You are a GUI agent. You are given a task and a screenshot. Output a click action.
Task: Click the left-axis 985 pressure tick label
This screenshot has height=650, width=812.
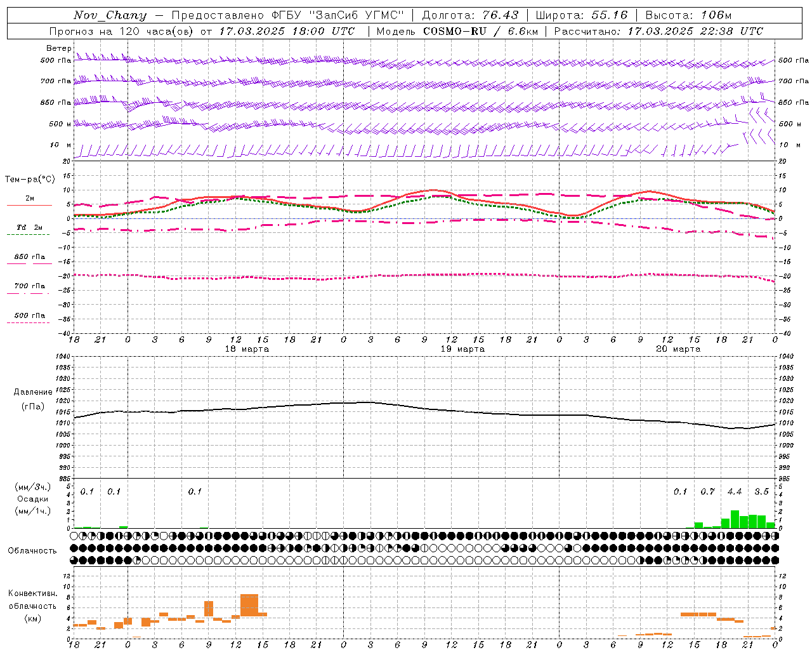(x=63, y=479)
